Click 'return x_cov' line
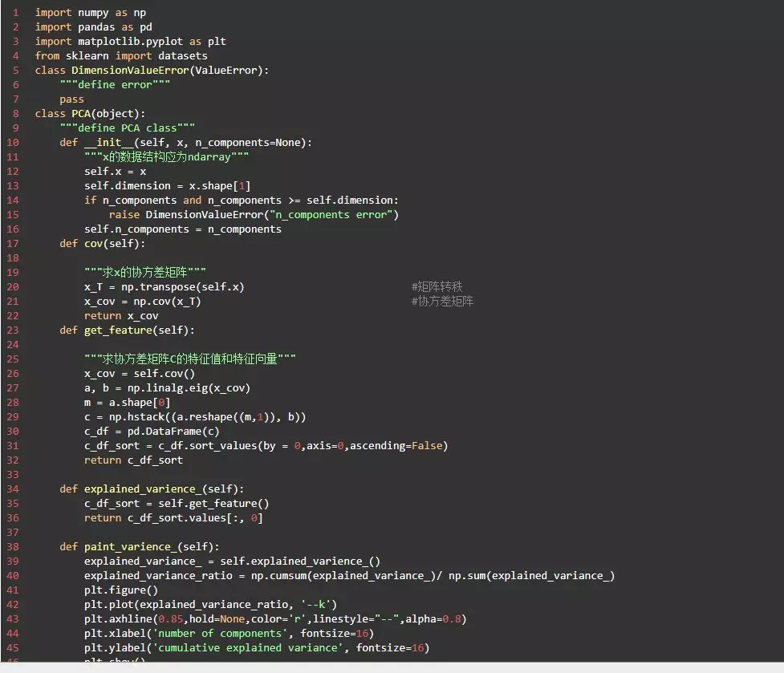This screenshot has height=673, width=784. pos(121,316)
